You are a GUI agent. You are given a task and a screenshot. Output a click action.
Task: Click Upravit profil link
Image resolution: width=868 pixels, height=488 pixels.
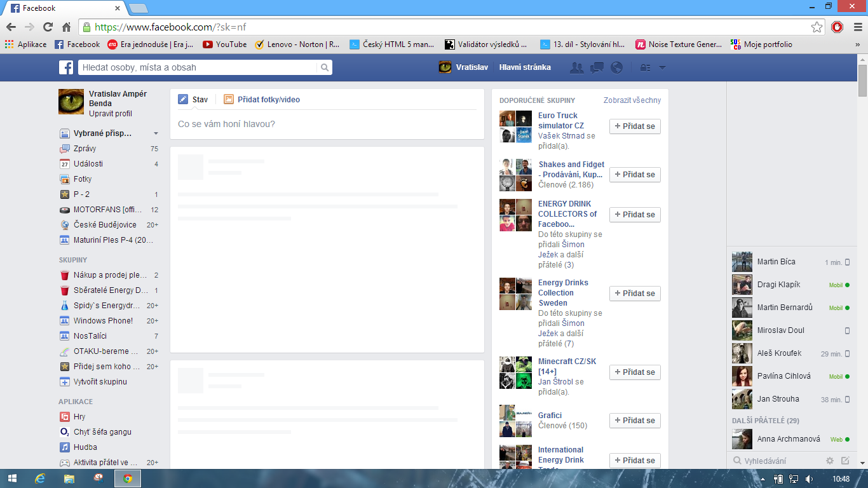pyautogui.click(x=111, y=114)
